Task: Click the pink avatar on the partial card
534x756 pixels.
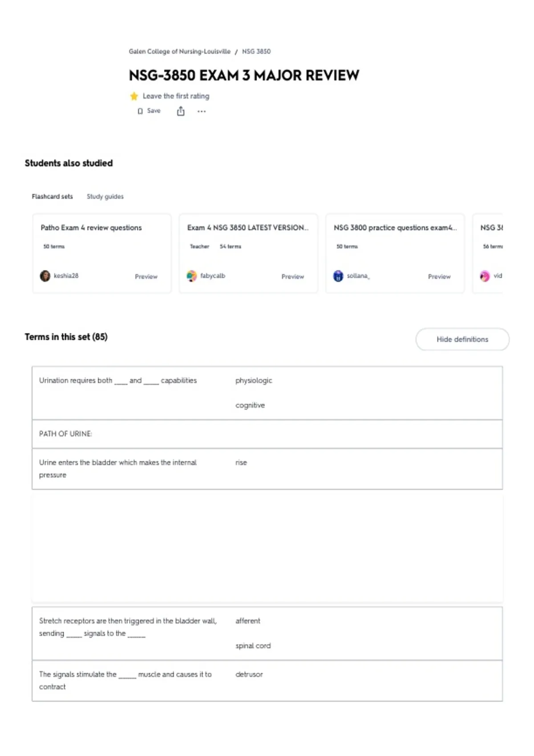Action: coord(485,276)
